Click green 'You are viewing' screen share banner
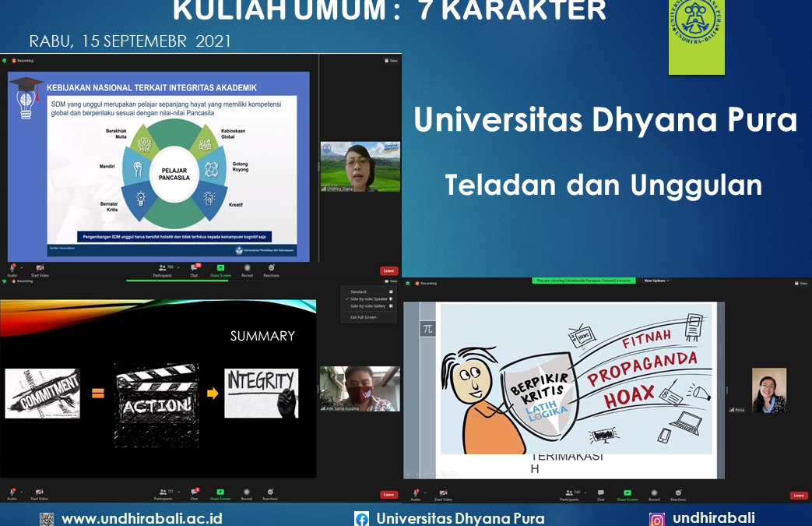Viewport: 812px width, 526px height. coord(584,281)
